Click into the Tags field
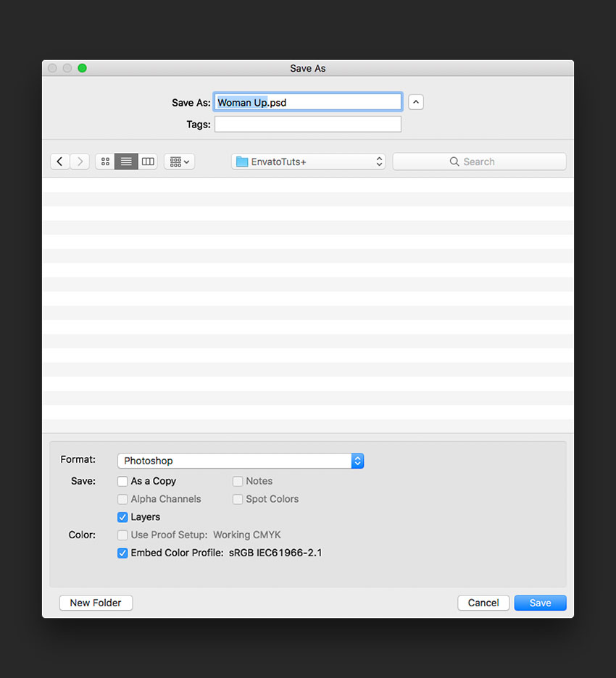Image resolution: width=616 pixels, height=678 pixels. pos(308,125)
